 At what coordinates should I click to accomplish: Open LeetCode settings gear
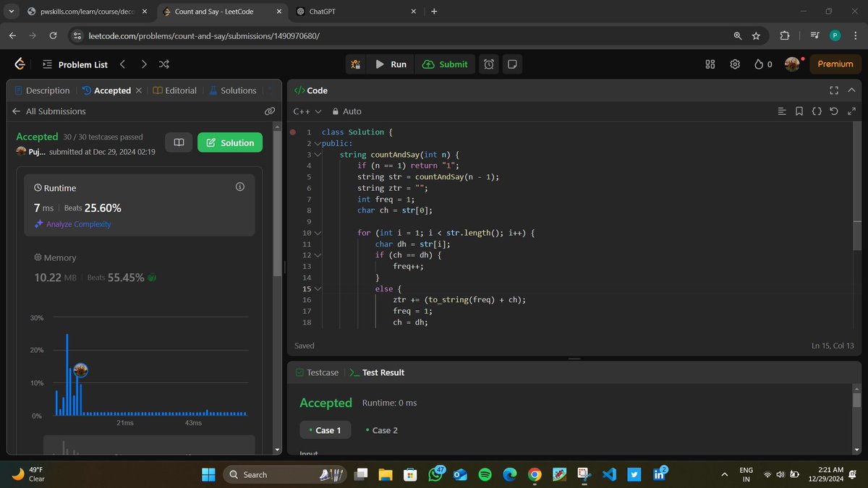[x=735, y=64]
